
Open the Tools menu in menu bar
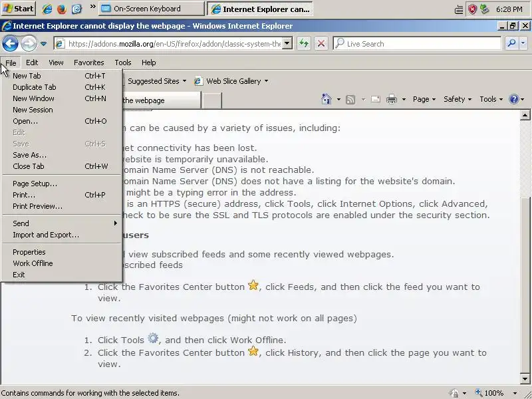(x=123, y=63)
